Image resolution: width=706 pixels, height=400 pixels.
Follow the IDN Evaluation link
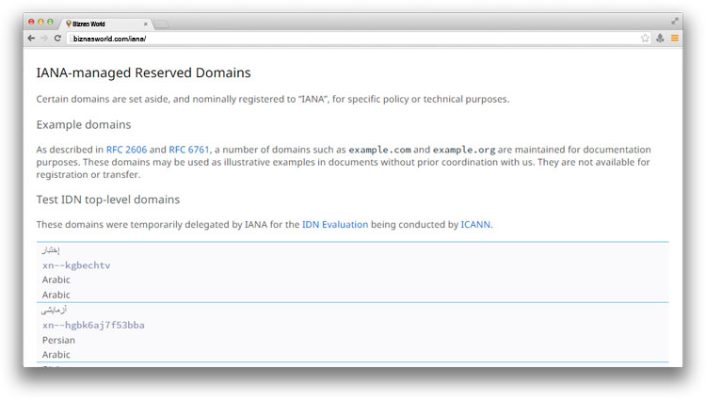pyautogui.click(x=335, y=225)
